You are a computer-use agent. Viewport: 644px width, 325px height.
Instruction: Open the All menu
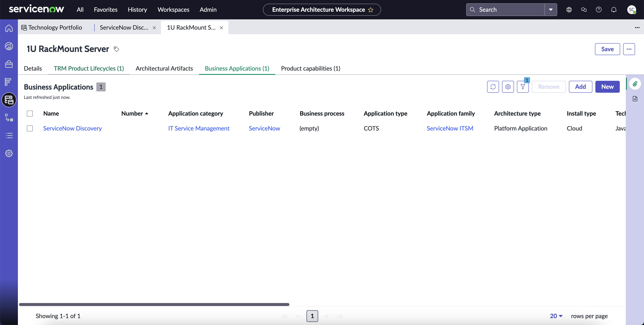(x=80, y=10)
